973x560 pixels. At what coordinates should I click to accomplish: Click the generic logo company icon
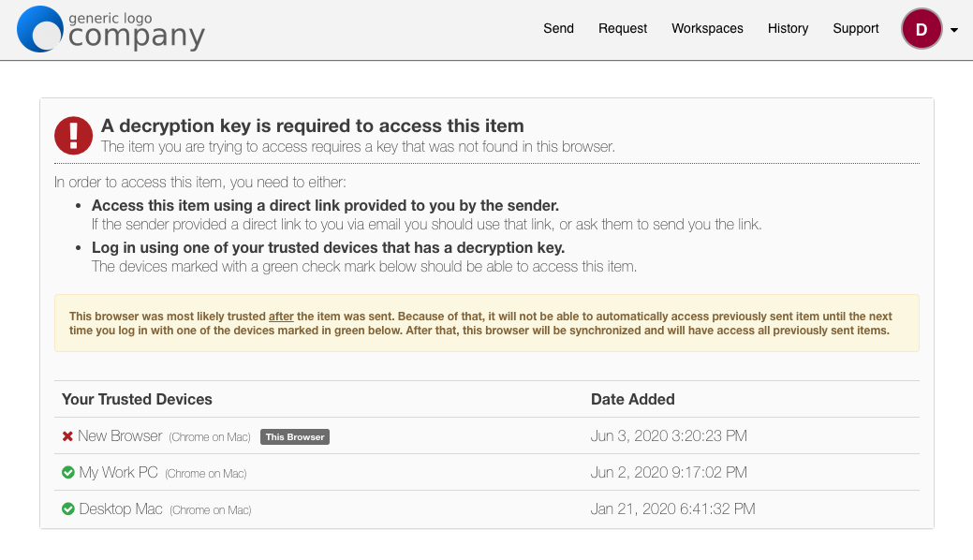pyautogui.click(x=40, y=29)
